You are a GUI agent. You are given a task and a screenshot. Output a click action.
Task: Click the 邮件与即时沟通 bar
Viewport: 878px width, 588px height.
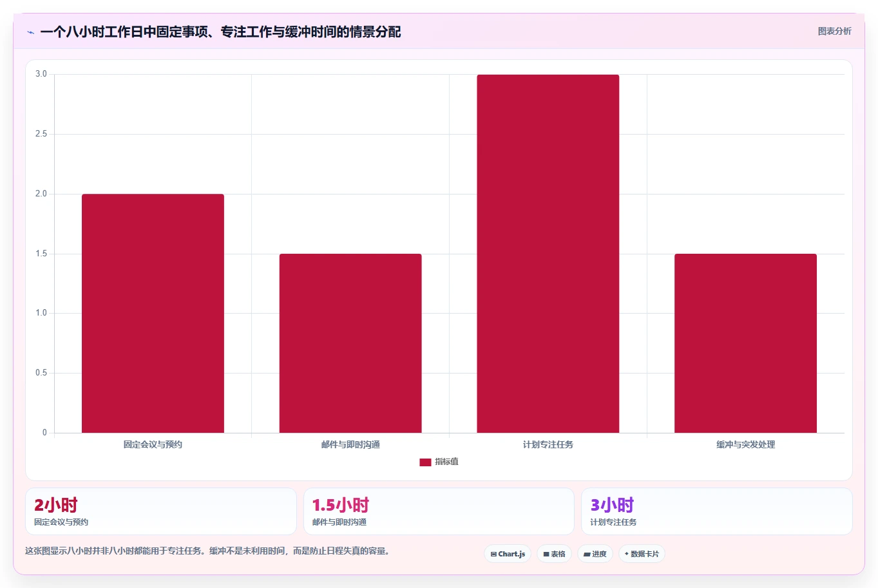[350, 343]
